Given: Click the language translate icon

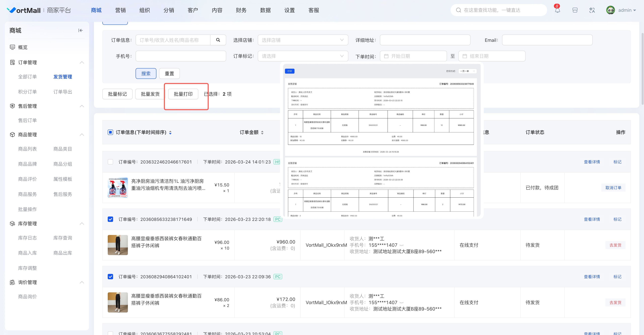Looking at the screenshot, I should coord(592,10).
